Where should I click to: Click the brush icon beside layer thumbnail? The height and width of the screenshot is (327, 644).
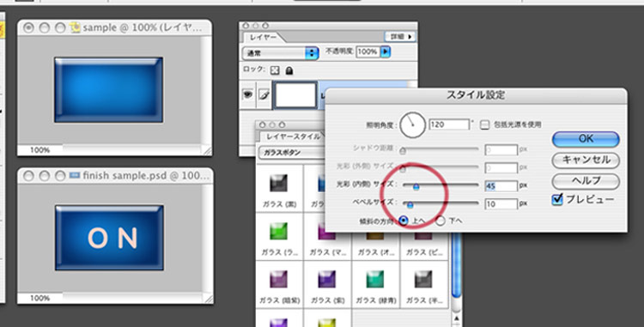(x=264, y=95)
